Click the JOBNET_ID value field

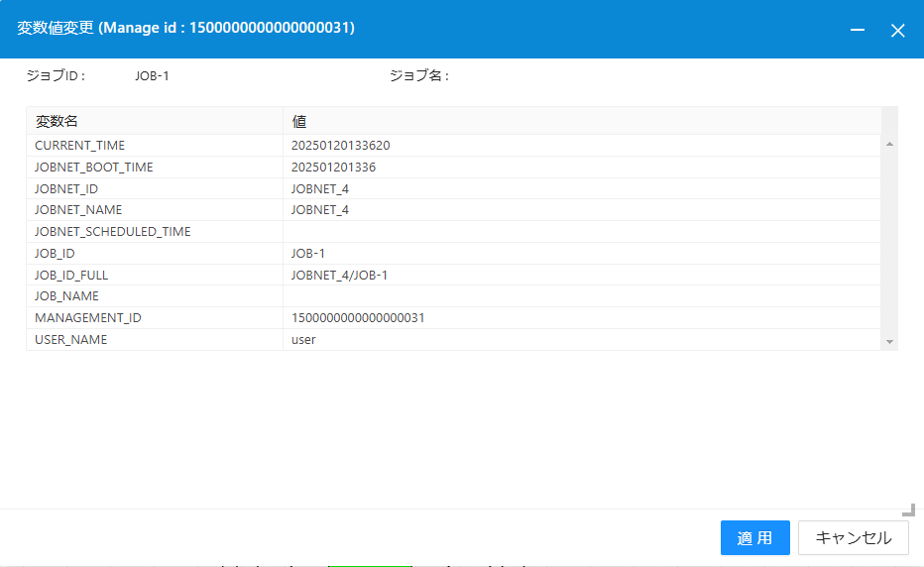pos(581,188)
